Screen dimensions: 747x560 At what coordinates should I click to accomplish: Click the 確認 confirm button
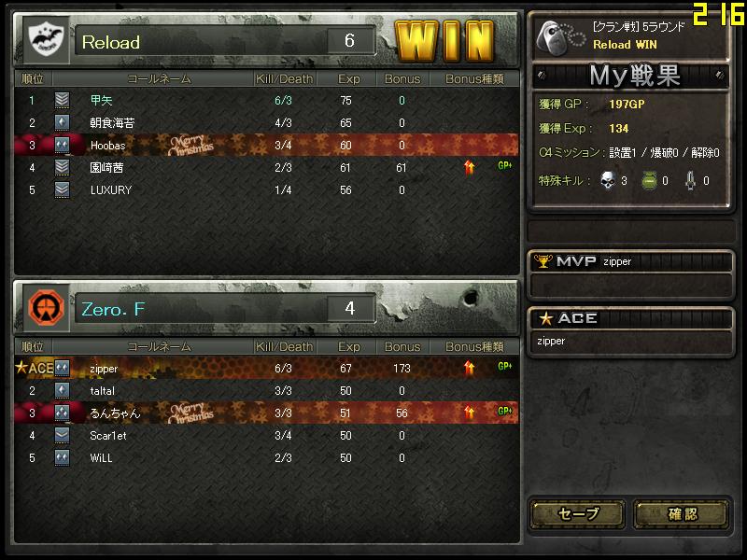point(682,514)
